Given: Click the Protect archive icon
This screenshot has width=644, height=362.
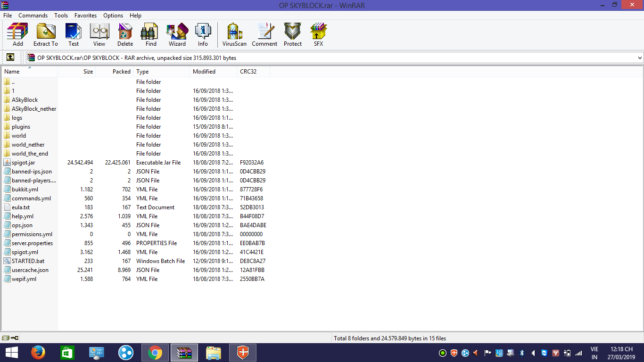Looking at the screenshot, I should click(x=293, y=35).
